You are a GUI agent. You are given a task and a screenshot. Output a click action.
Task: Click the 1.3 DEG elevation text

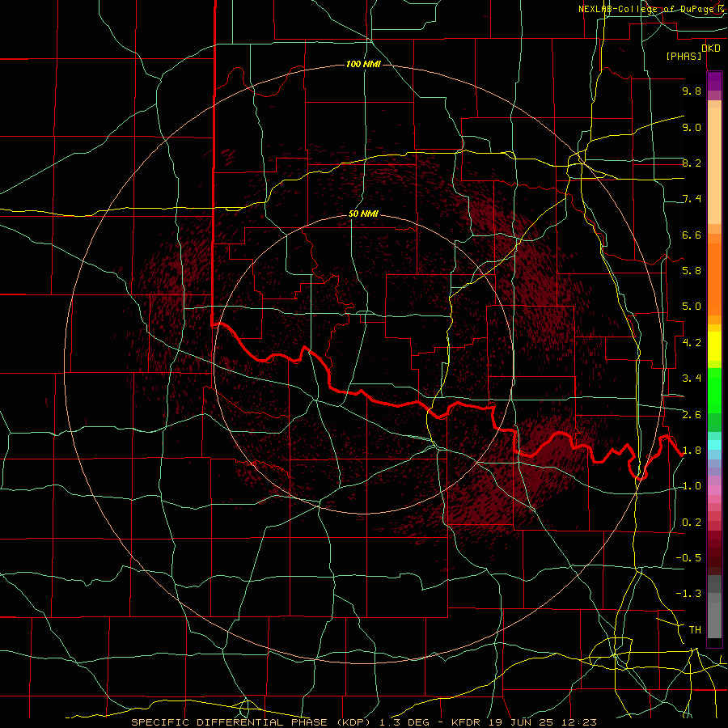(x=404, y=722)
